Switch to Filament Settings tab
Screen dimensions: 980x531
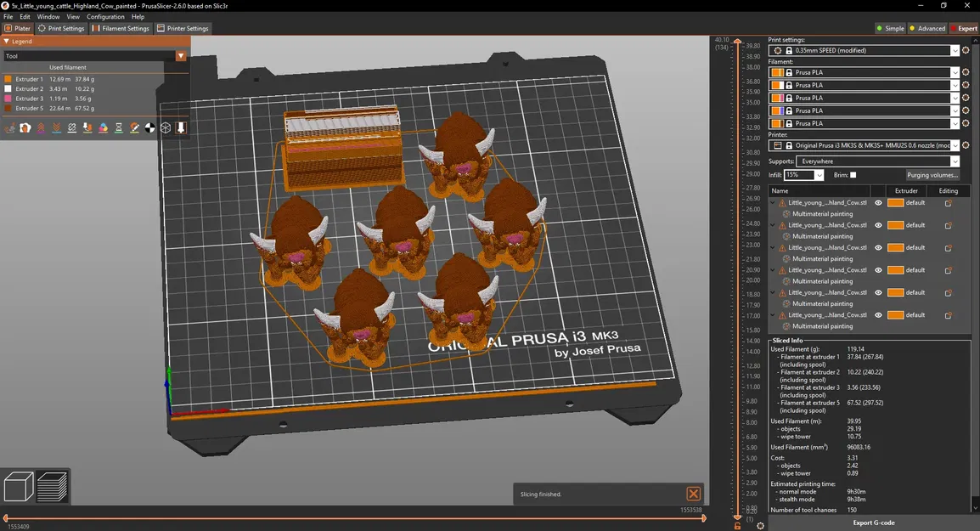tap(121, 28)
